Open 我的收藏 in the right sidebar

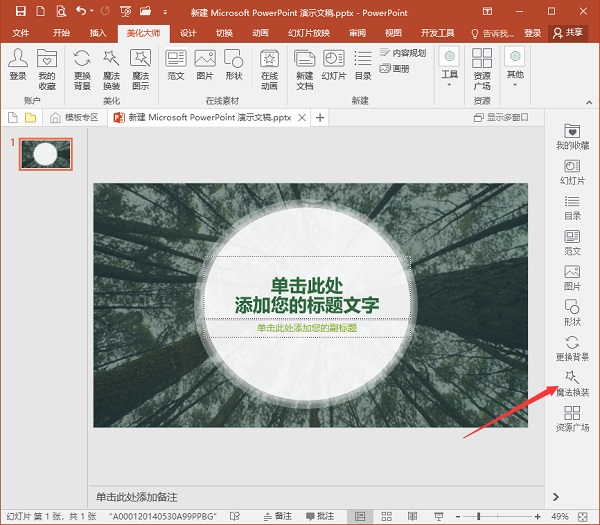[x=572, y=137]
